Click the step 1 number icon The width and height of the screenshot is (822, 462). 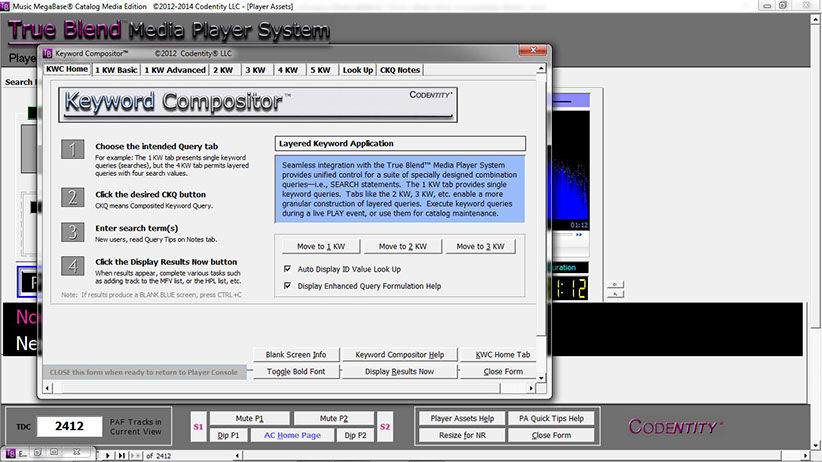(x=73, y=150)
